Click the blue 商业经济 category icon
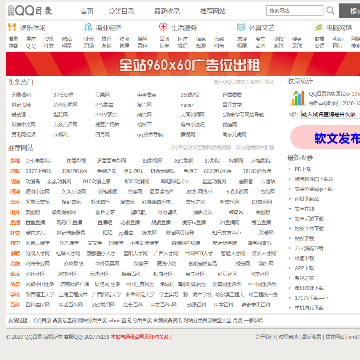The image size is (360, 360). point(88,27)
